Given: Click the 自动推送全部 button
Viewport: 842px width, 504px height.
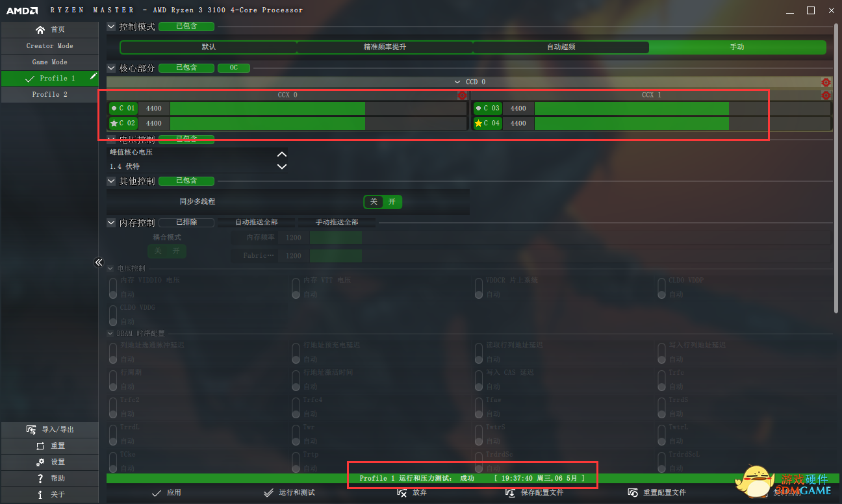Looking at the screenshot, I should pos(256,222).
